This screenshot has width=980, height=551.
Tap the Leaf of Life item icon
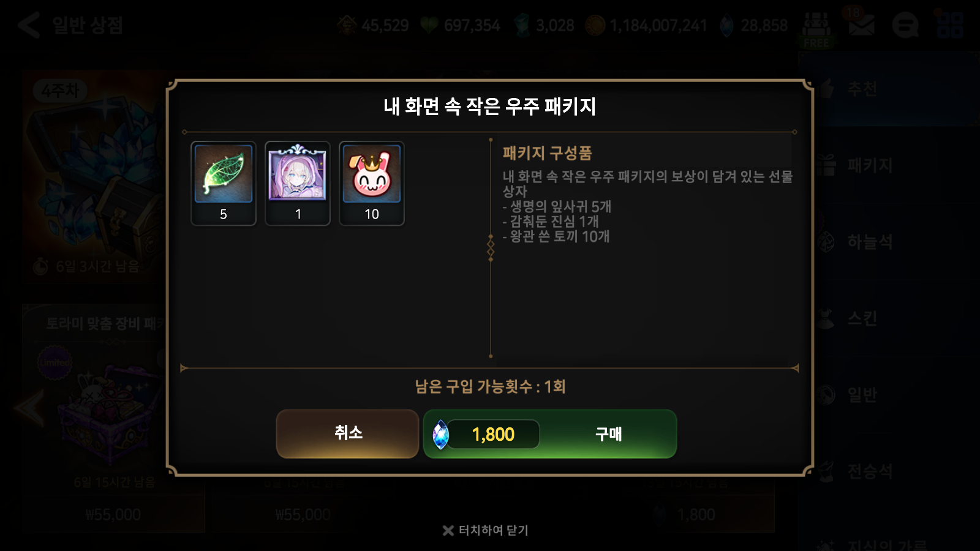224,173
